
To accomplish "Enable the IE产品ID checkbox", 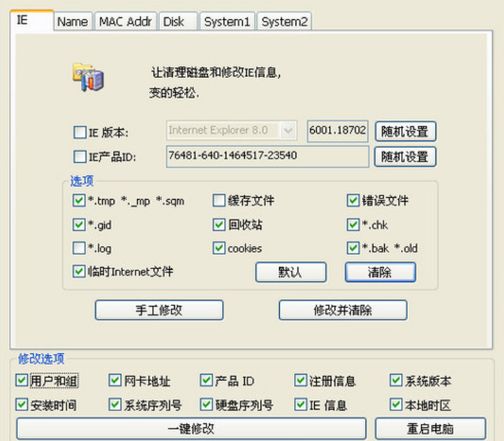I will tap(80, 157).
